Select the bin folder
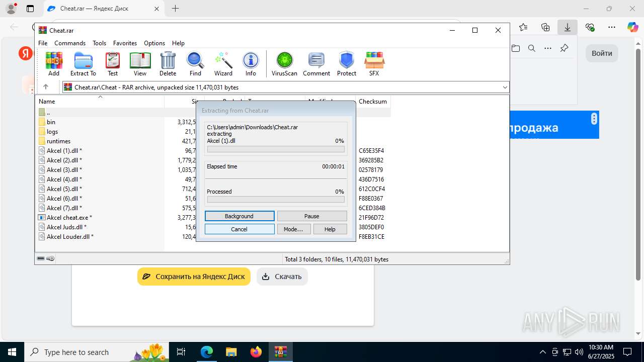This screenshot has width=644, height=362. coord(51,122)
